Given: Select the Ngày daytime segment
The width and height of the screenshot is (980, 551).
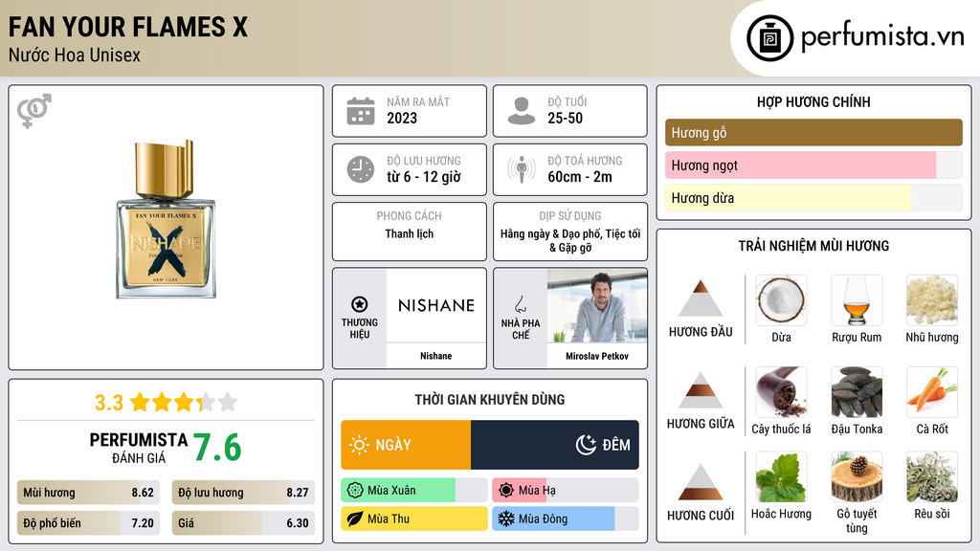Looking at the screenshot, I should (406, 445).
